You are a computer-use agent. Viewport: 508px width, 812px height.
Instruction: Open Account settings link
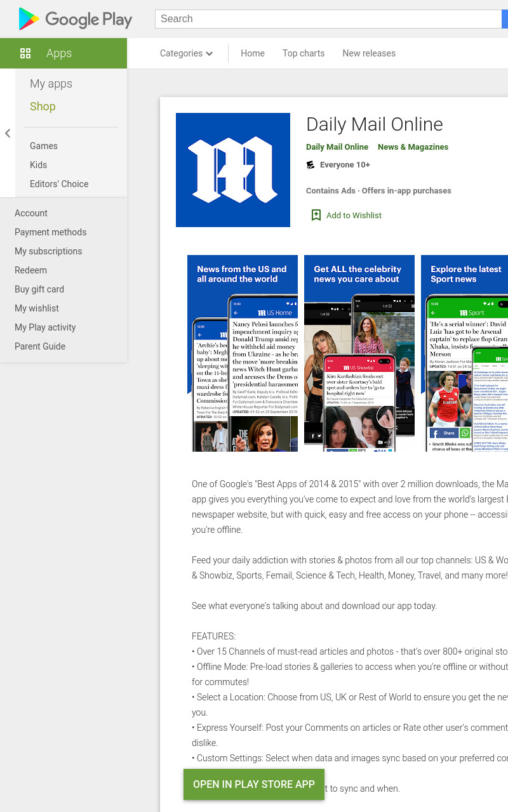[x=31, y=213]
